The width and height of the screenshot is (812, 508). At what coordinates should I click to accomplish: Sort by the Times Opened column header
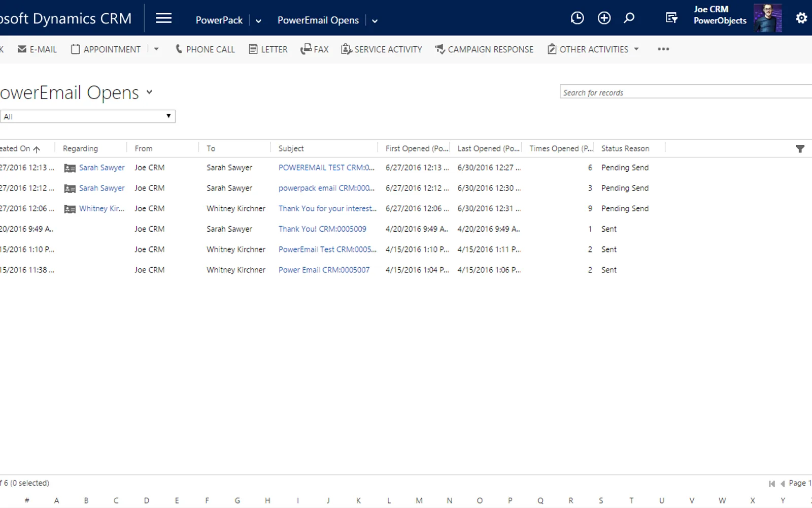tap(561, 148)
